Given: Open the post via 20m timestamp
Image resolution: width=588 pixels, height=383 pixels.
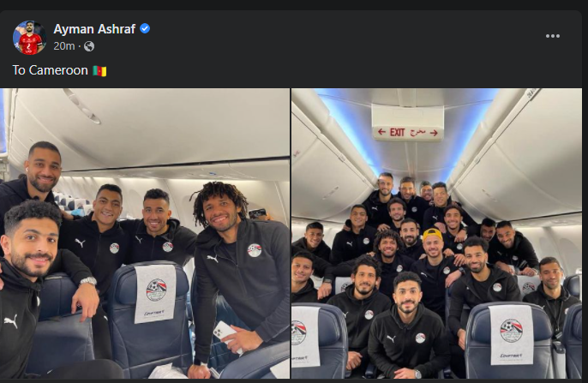Looking at the screenshot, I should tap(64, 46).
